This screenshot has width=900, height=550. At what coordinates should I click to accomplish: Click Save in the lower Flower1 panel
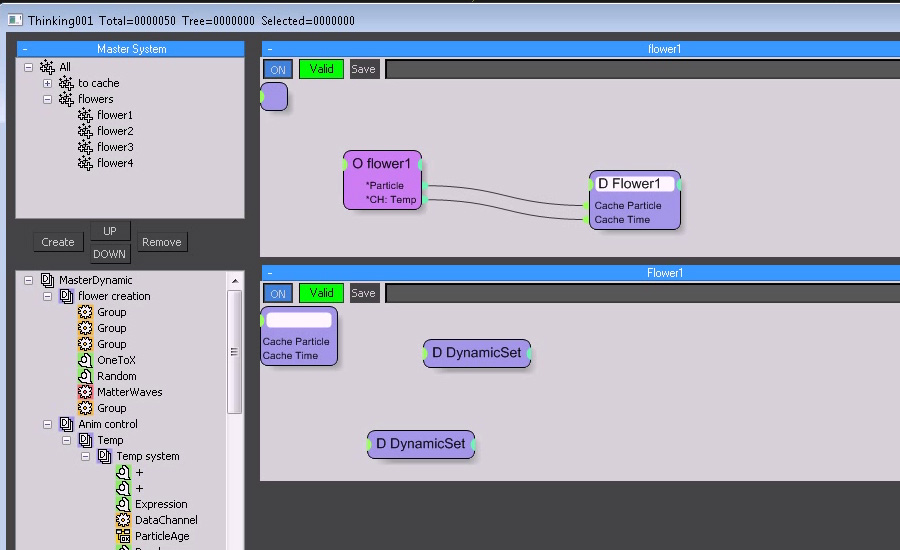click(x=363, y=293)
